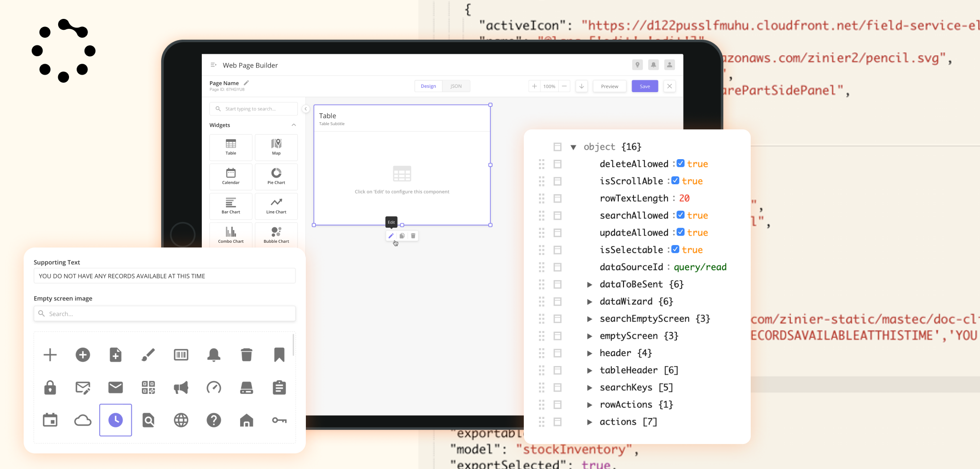The image size is (980, 469).
Task: Open notifications via the bell icon
Action: [653, 65]
